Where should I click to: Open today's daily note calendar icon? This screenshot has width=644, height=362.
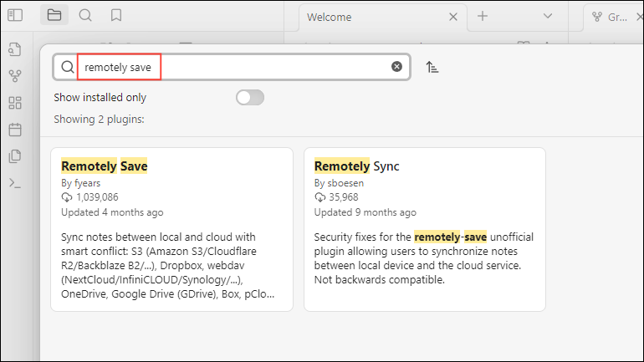[x=15, y=130]
